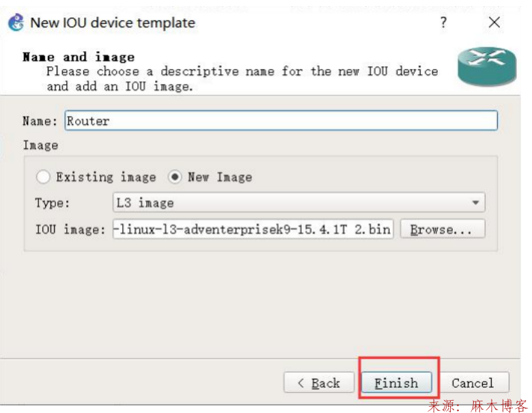Open the Type combo box showing L3 image
This screenshot has width=532, height=413.
[x=298, y=203]
